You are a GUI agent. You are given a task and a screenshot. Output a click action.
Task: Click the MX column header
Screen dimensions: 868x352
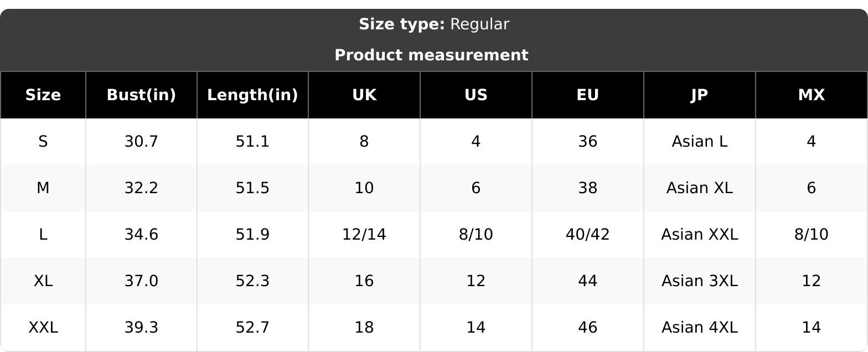tap(812, 95)
